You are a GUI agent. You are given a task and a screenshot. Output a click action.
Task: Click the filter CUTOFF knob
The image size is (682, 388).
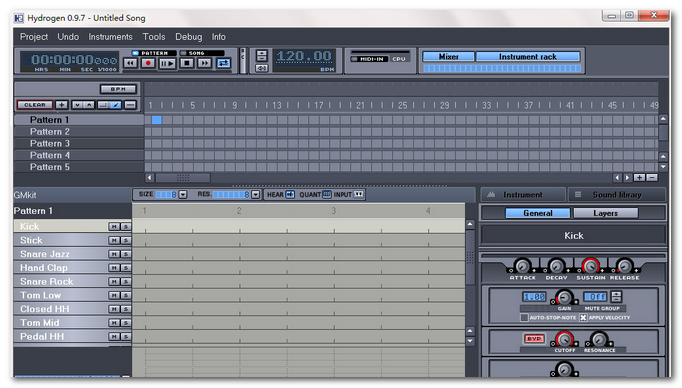tap(564, 339)
